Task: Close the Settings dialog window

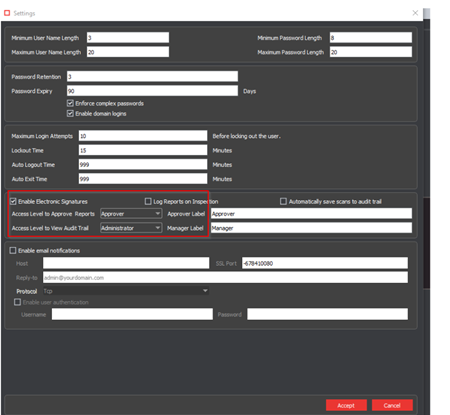Action: (415, 13)
